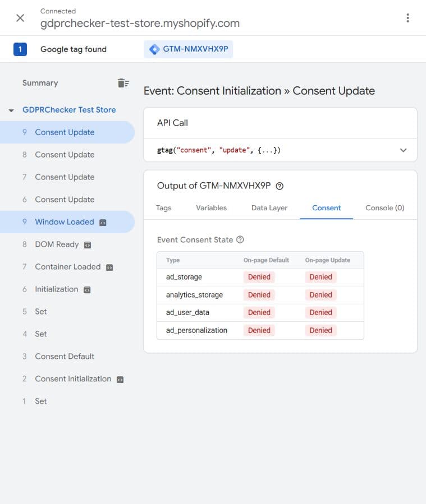Image resolution: width=426 pixels, height=504 pixels.
Task: Switch to the Data Layer tab
Action: pos(269,208)
